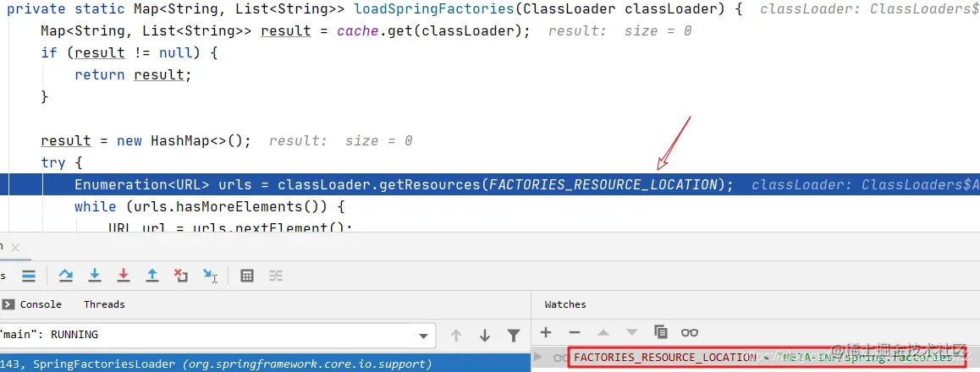Click the 'while (urls.hasMoreElements())' line
The width and height of the screenshot is (980, 372).
(x=210, y=206)
